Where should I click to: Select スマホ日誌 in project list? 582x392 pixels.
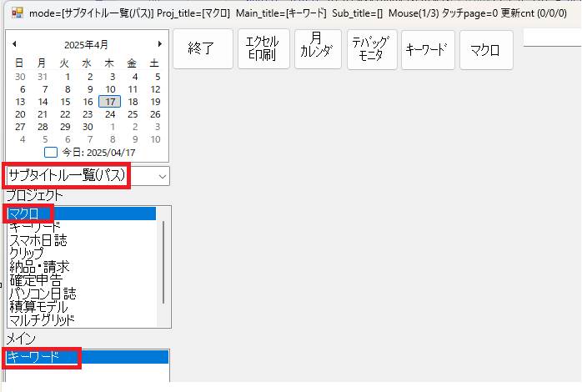click(x=38, y=240)
